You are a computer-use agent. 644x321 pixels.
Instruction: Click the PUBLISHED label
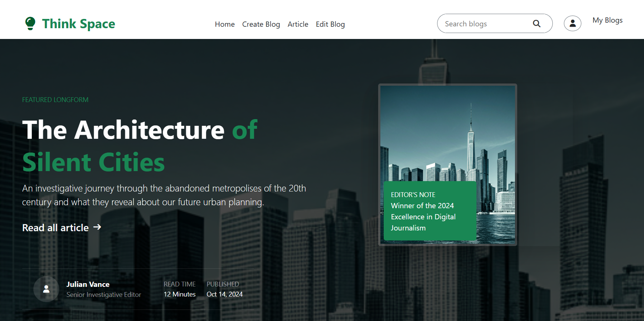point(223,284)
